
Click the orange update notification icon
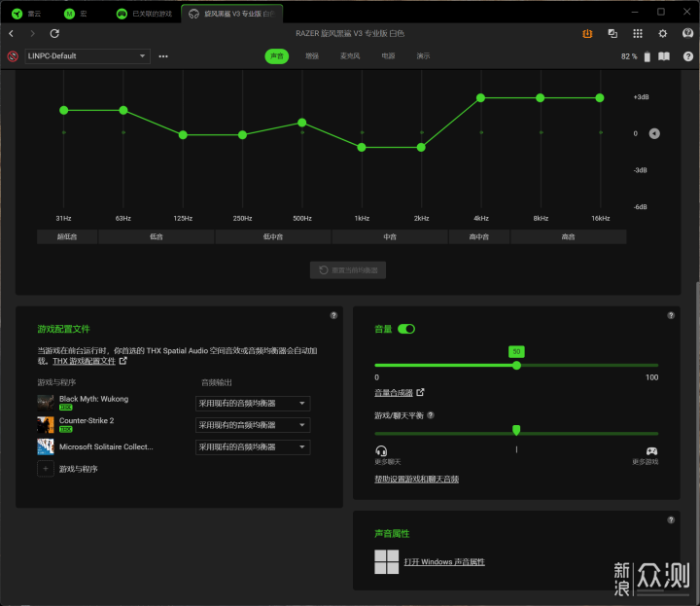point(587,33)
